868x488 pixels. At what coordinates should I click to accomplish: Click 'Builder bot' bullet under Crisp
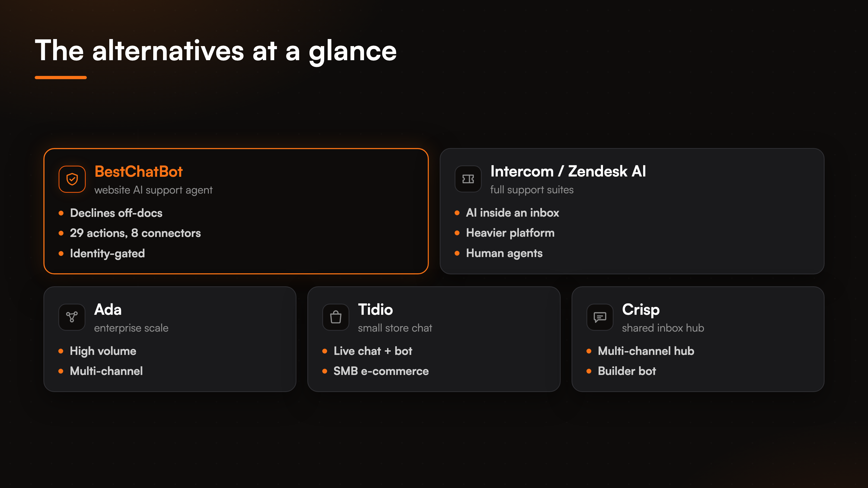coord(627,371)
